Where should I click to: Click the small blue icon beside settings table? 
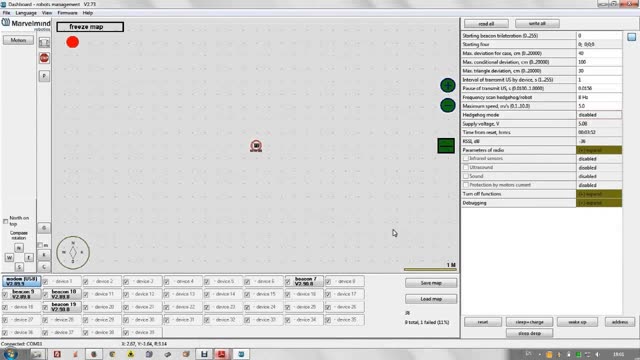[x=631, y=37]
